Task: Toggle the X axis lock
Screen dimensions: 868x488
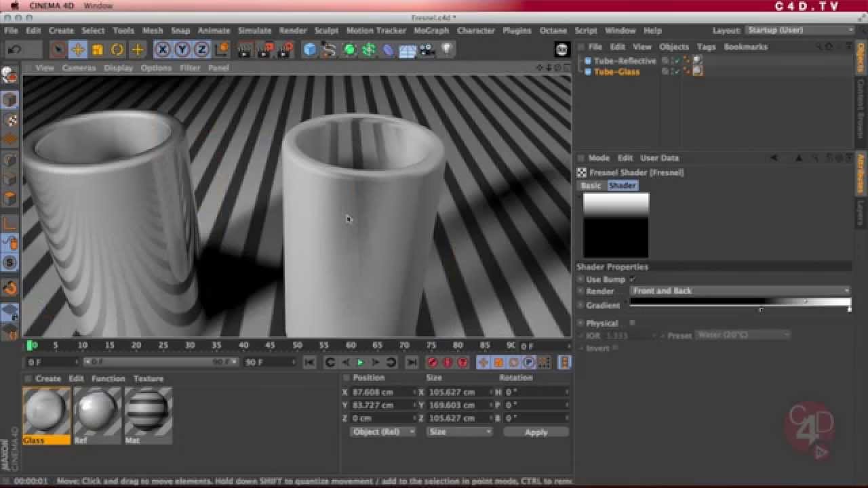Action: click(x=163, y=49)
